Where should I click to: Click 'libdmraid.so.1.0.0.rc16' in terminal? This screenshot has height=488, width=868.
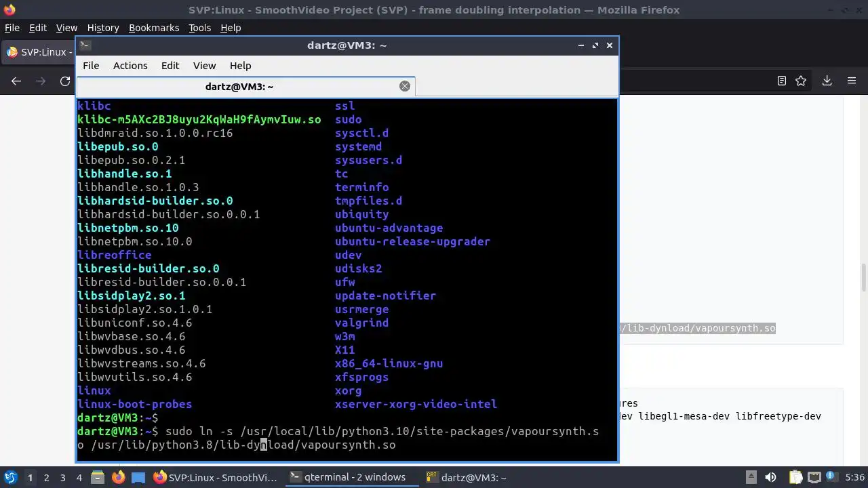[155, 133]
